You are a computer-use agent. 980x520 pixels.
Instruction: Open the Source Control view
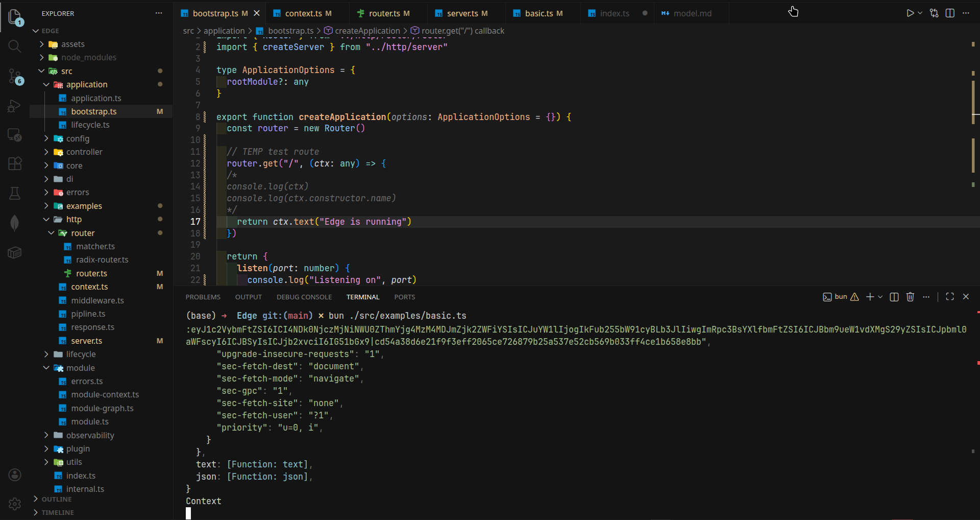(x=15, y=77)
